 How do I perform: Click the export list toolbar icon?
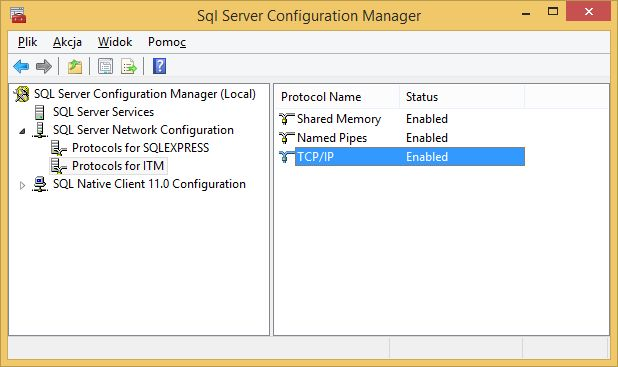point(128,66)
